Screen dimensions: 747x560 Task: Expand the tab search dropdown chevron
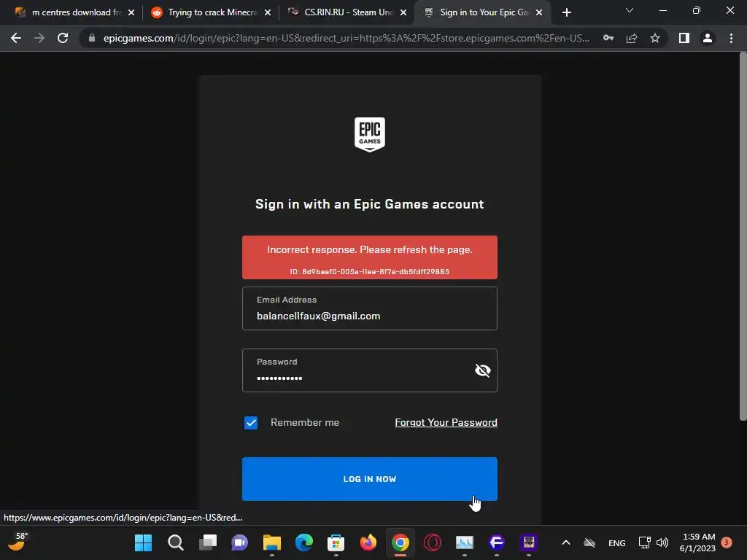tap(630, 10)
